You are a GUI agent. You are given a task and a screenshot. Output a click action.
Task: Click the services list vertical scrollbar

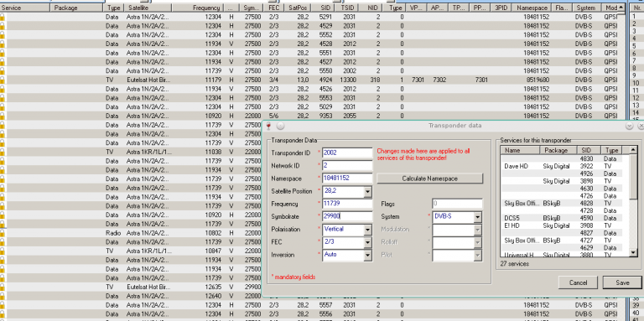633,201
